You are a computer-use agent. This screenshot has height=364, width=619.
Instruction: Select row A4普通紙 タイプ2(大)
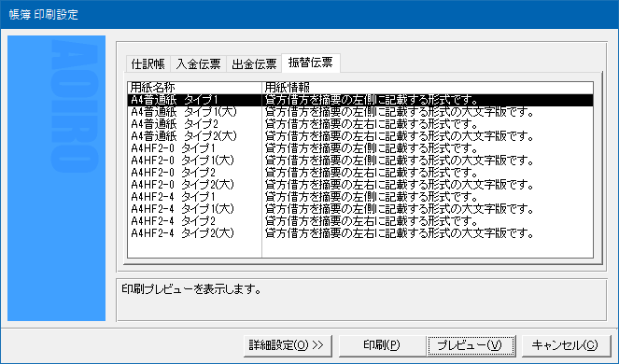coord(360,136)
